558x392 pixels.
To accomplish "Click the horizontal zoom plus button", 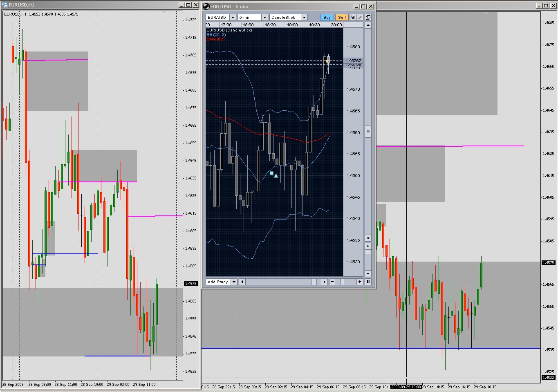I will click(x=360, y=282).
